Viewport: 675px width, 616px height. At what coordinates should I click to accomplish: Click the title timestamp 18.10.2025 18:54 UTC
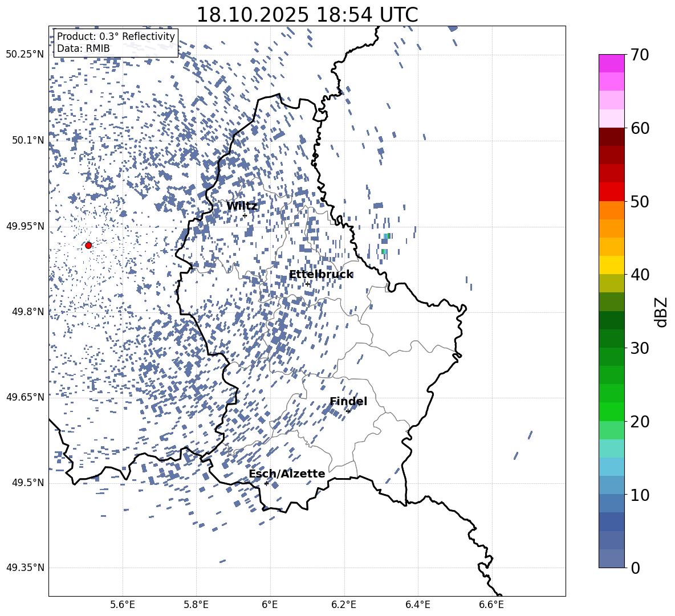point(307,15)
